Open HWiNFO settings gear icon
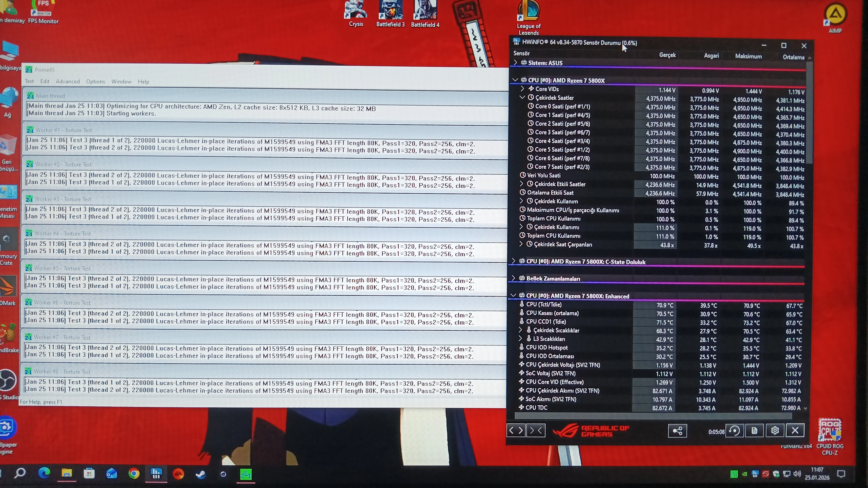Viewport: 868px width, 488px height. tap(775, 430)
